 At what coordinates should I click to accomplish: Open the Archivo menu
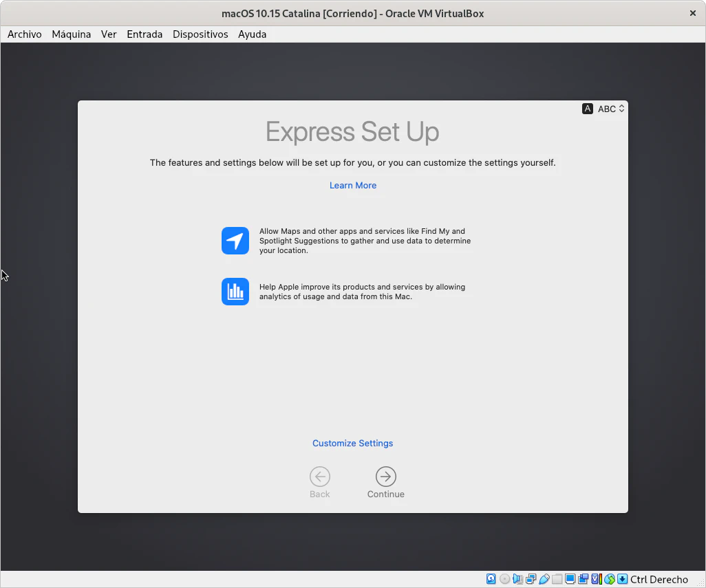[x=25, y=34]
